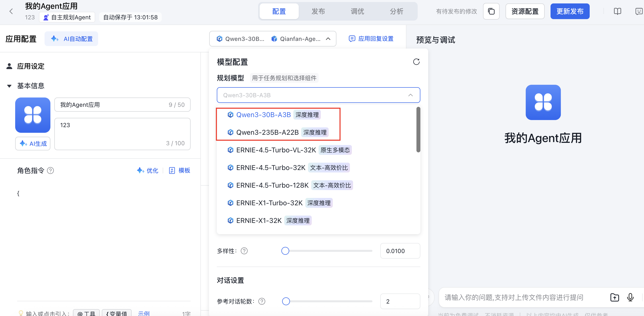Collapse the 基本信息 section triangle

click(x=9, y=86)
